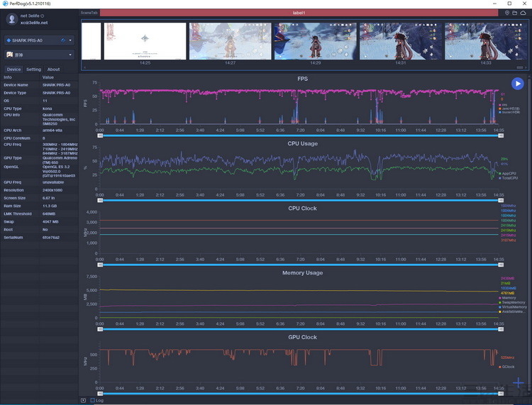Click the cloud upload icon
Viewport: 532px width, 405px height.
click(523, 13)
